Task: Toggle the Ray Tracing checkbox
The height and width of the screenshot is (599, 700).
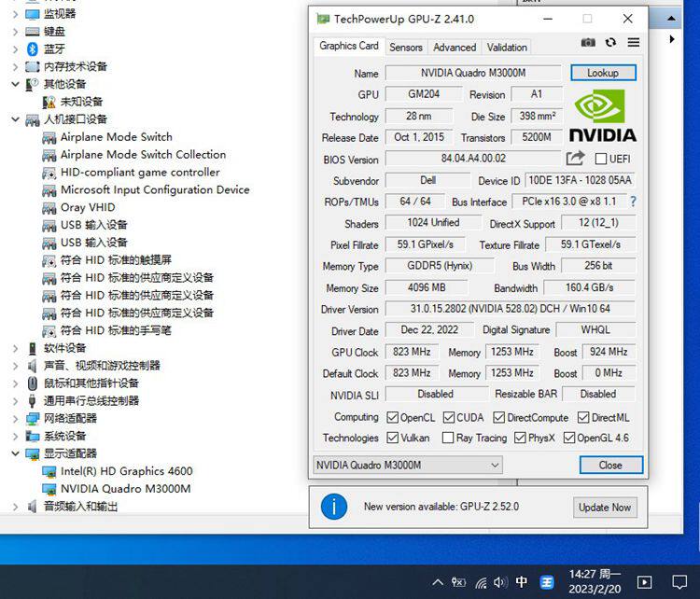Action: [448, 438]
